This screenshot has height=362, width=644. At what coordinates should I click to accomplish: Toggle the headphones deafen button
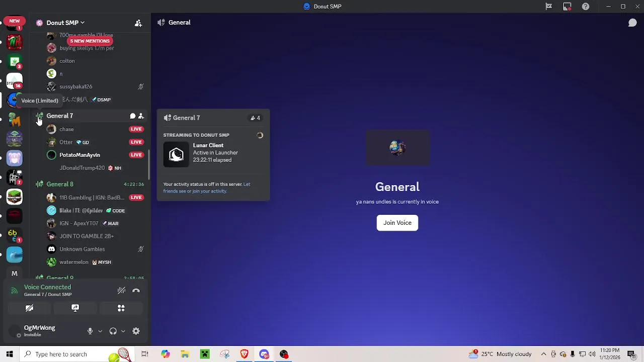113,331
